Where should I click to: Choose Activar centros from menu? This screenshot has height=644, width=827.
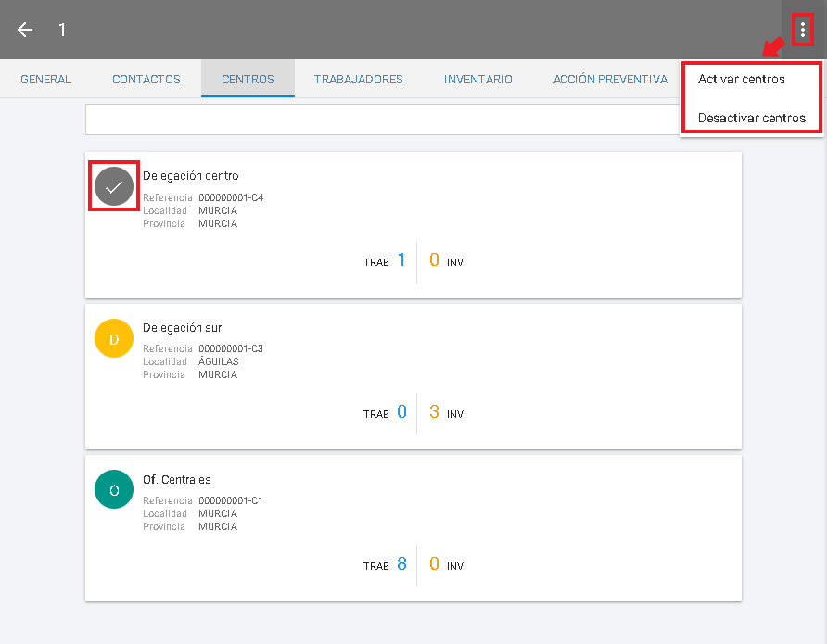pyautogui.click(x=741, y=80)
